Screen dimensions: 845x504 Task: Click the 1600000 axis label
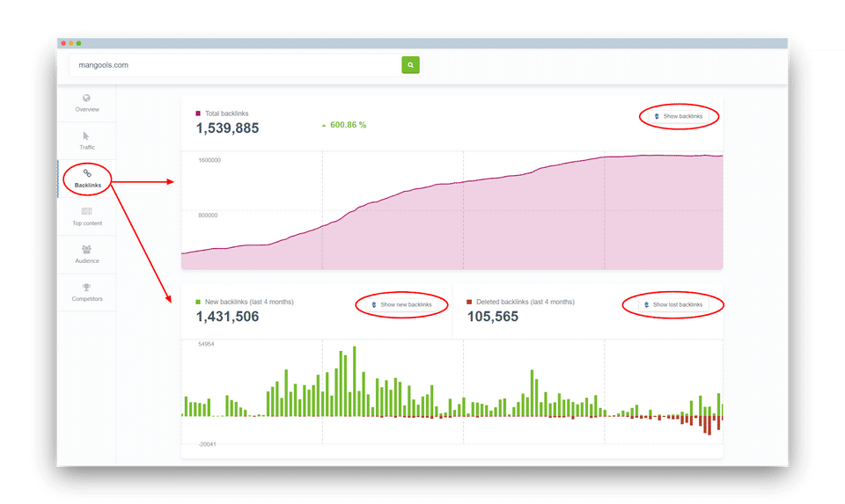[209, 160]
